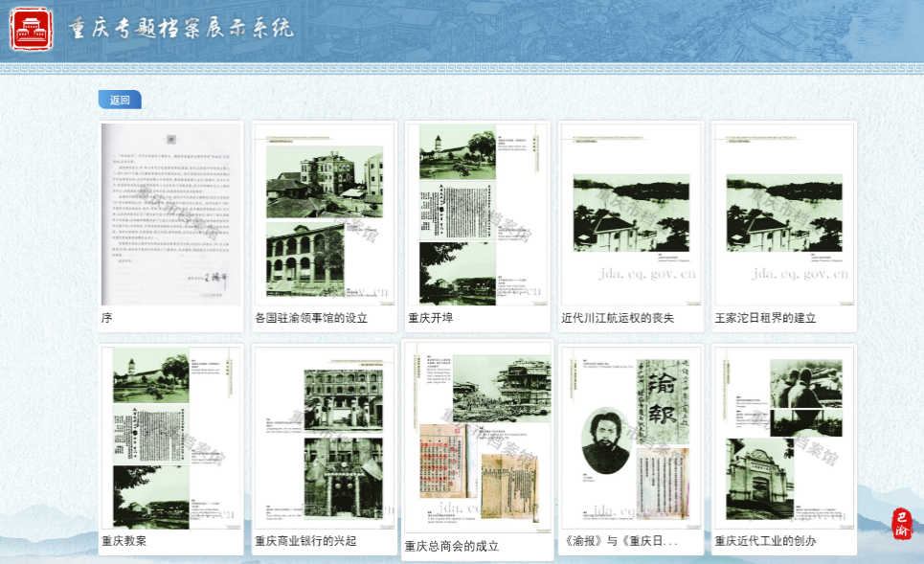Open the 王家沱日租界的建立 thumbnail image
Screen dimensions: 924x564
(x=784, y=214)
